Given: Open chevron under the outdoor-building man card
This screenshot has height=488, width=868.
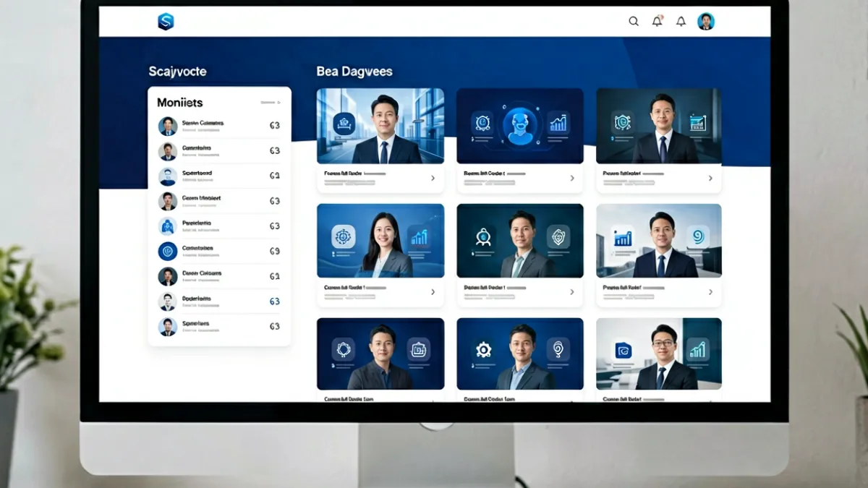Looking at the screenshot, I should pyautogui.click(x=710, y=292).
